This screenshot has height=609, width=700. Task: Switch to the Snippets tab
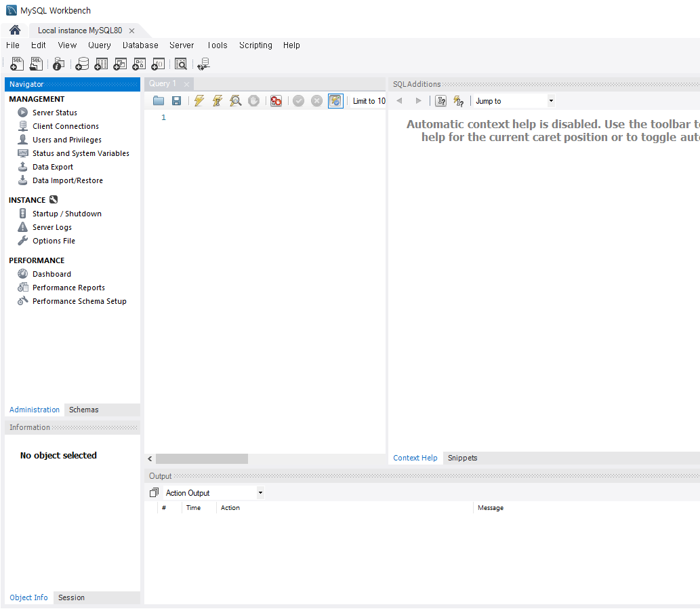[x=463, y=458]
